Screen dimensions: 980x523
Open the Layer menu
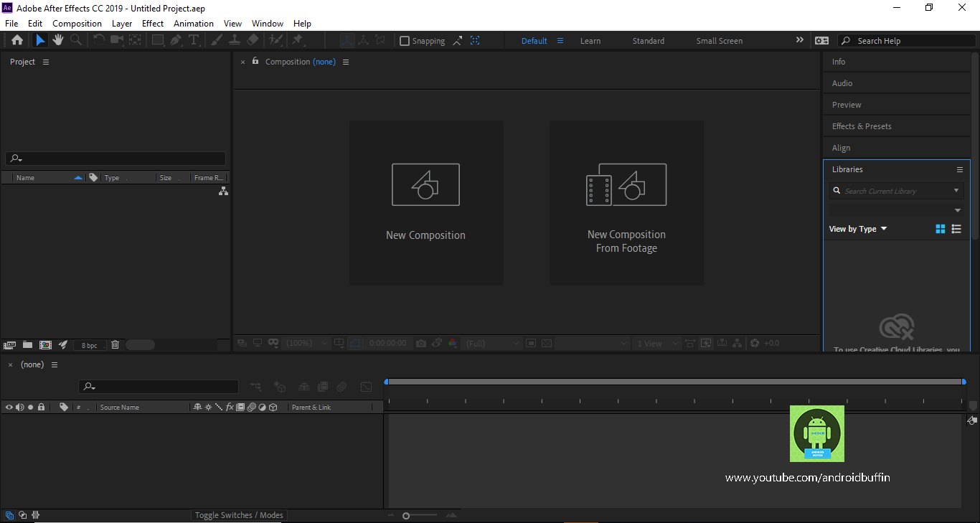coord(122,23)
